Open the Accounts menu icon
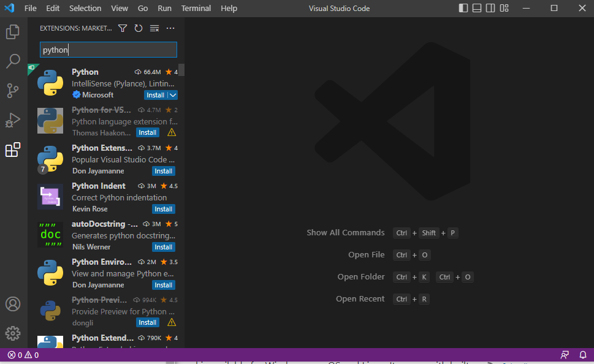 pyautogui.click(x=12, y=304)
